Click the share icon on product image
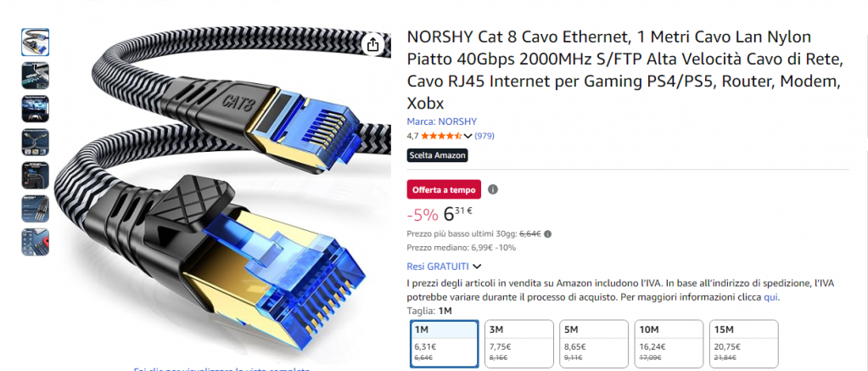This screenshot has width=868, height=371. [372, 45]
